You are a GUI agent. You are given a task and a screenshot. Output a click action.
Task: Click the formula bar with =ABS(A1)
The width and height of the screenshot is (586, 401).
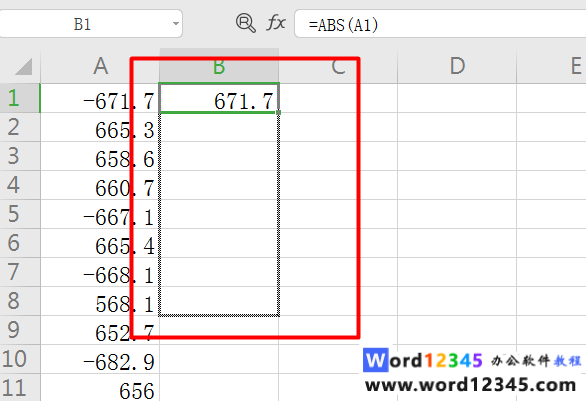tap(440, 24)
